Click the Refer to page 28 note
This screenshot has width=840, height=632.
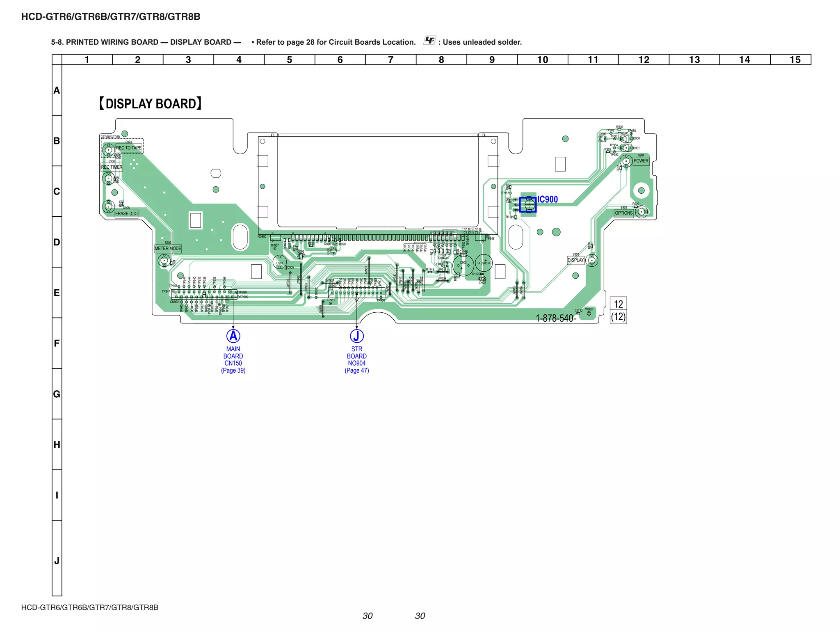333,42
